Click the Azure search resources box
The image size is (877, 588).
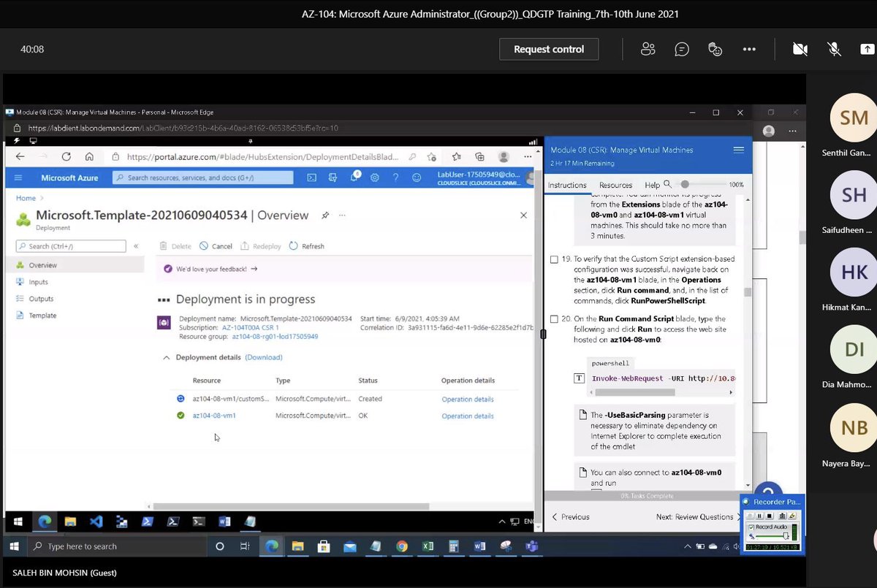coord(203,177)
